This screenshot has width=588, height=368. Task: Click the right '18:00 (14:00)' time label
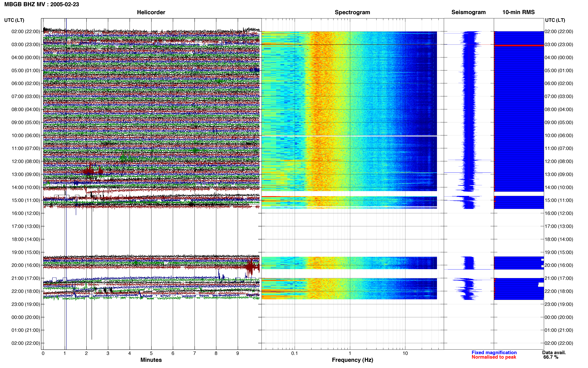click(559, 239)
